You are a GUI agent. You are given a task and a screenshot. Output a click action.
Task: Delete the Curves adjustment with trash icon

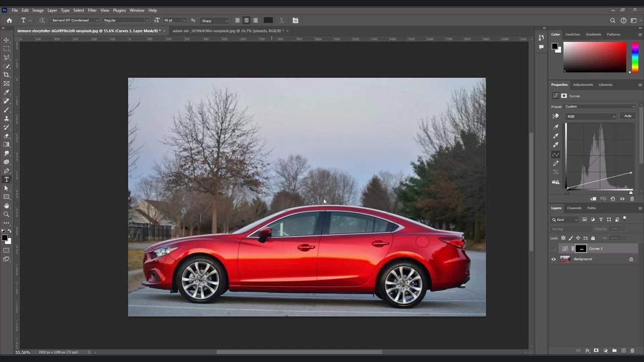(632, 199)
